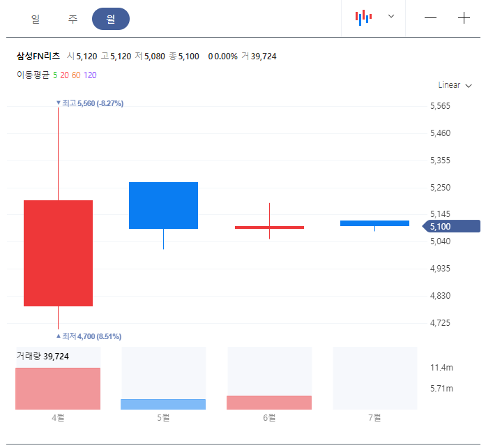Image resolution: width=486 pixels, height=448 pixels.
Task: Click the 5,565 price axis label
Action: click(440, 106)
